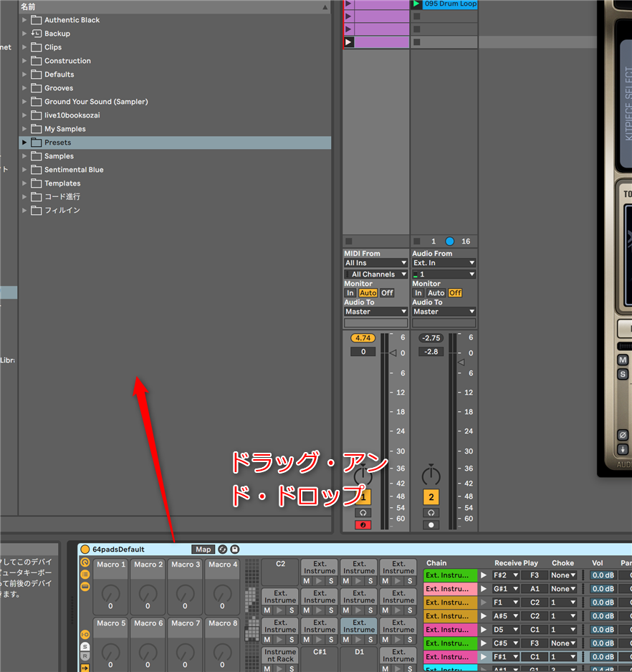The width and height of the screenshot is (632, 672).
Task: Click the C2 drum pad
Action: (280, 572)
